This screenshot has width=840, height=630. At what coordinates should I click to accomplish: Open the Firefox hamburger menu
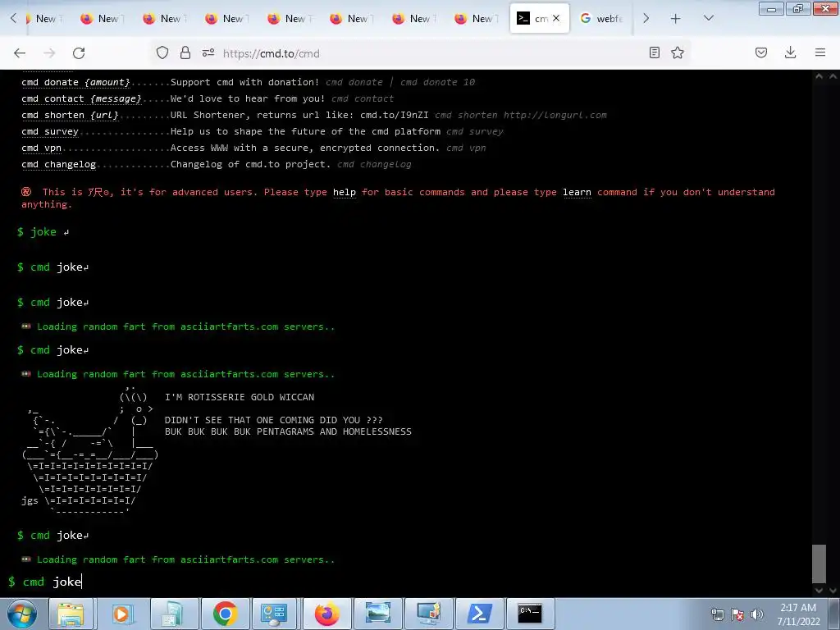(820, 52)
